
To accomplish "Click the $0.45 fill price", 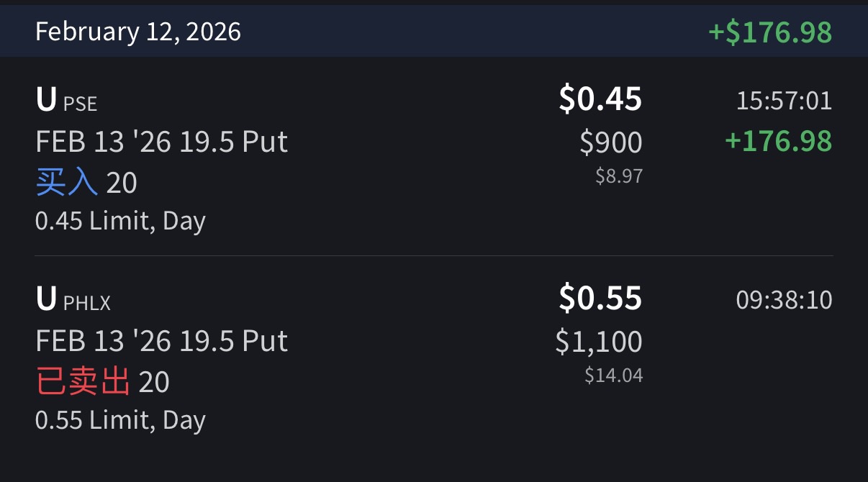I will pos(600,99).
